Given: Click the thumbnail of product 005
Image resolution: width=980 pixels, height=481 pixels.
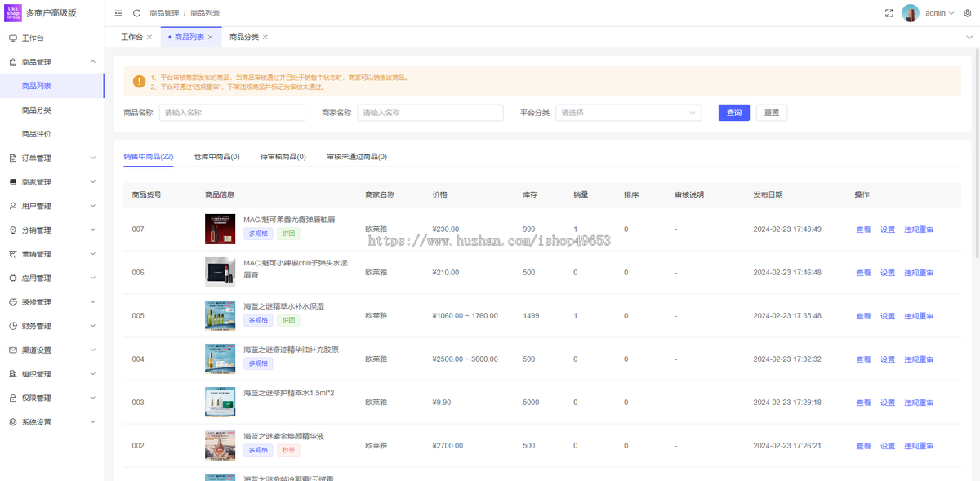Looking at the screenshot, I should coord(220,315).
